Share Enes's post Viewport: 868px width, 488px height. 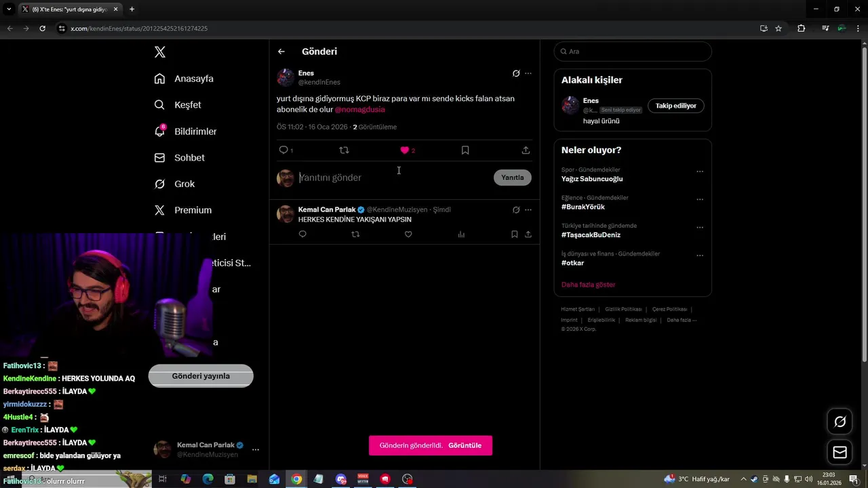[x=526, y=150]
